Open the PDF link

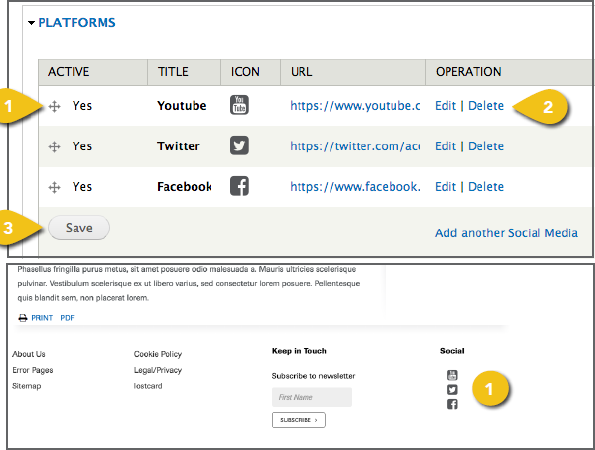(68, 318)
